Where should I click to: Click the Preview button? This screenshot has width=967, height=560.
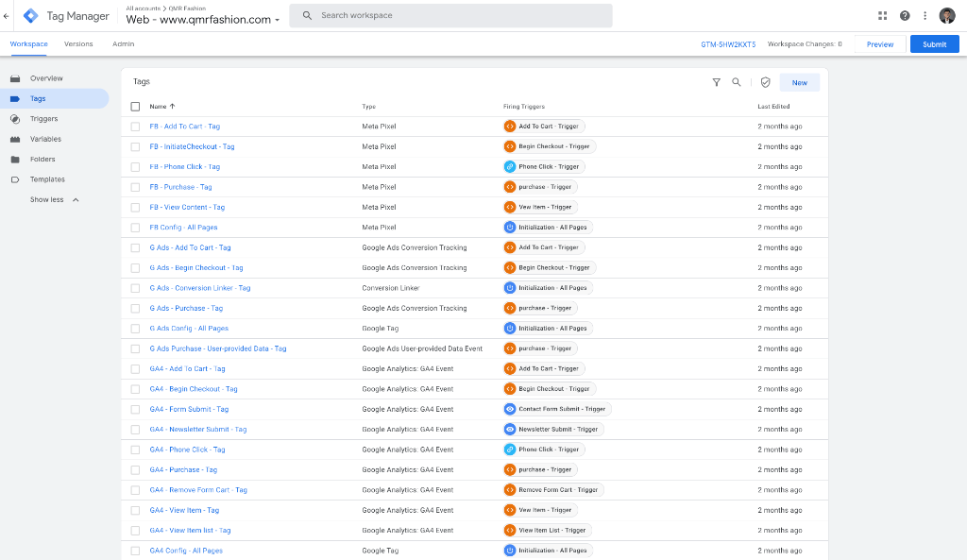[880, 44]
